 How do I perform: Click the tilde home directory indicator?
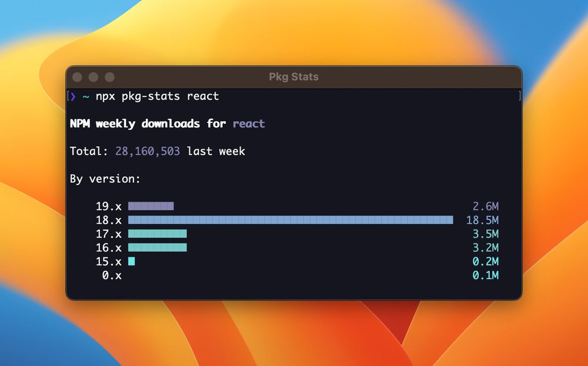tap(86, 97)
